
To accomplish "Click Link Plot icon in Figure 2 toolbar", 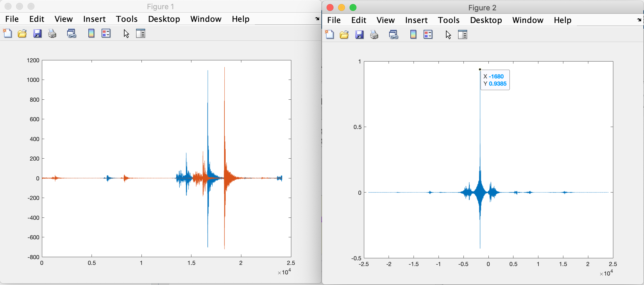I will (393, 35).
